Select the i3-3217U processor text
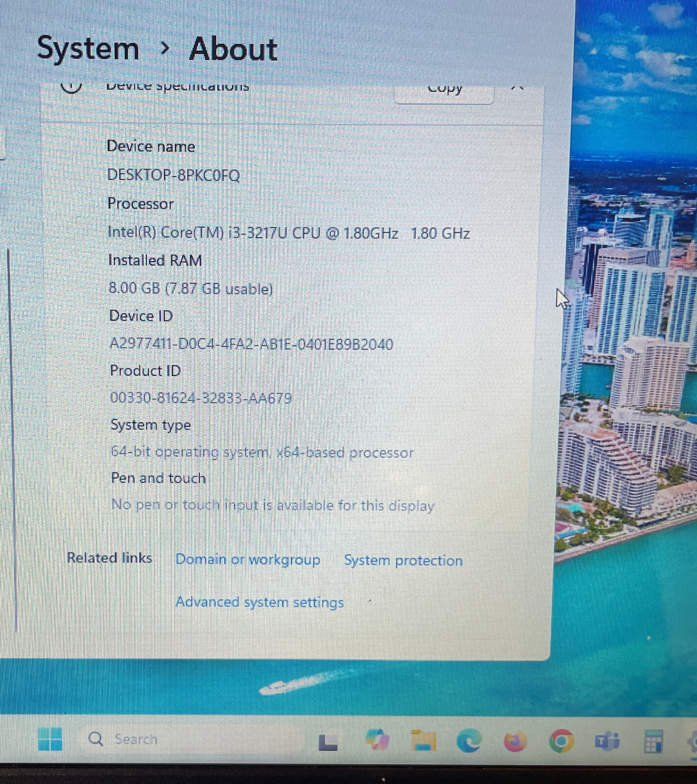The image size is (697, 784). 288,233
